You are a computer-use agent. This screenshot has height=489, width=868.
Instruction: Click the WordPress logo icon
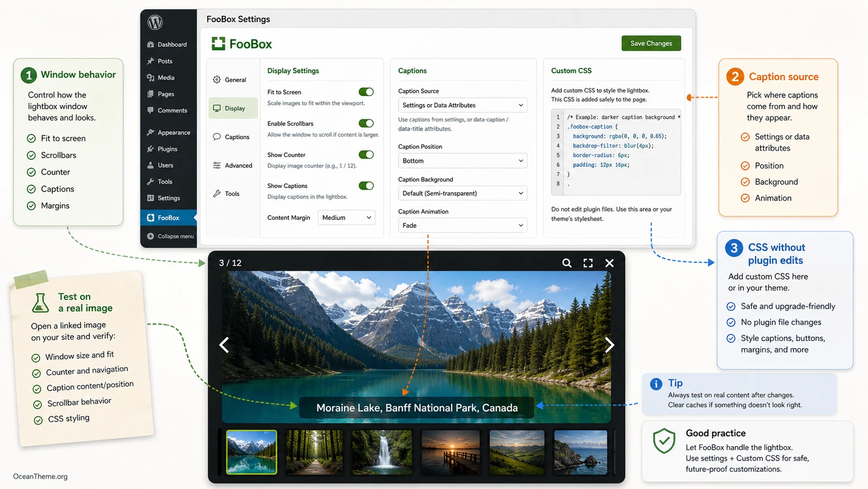click(x=155, y=22)
